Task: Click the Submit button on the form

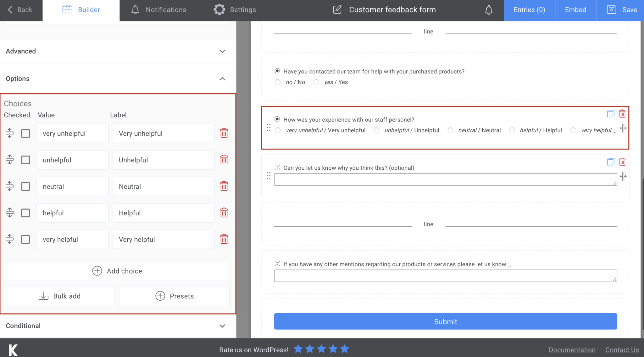Action: tap(445, 321)
